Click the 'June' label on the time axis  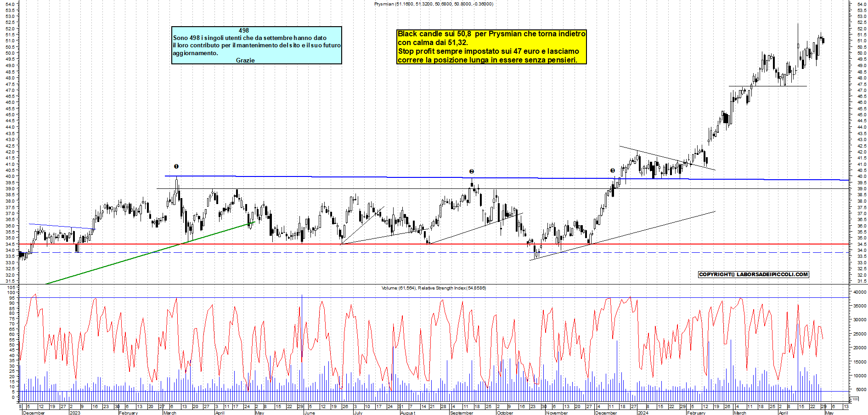[x=310, y=413]
